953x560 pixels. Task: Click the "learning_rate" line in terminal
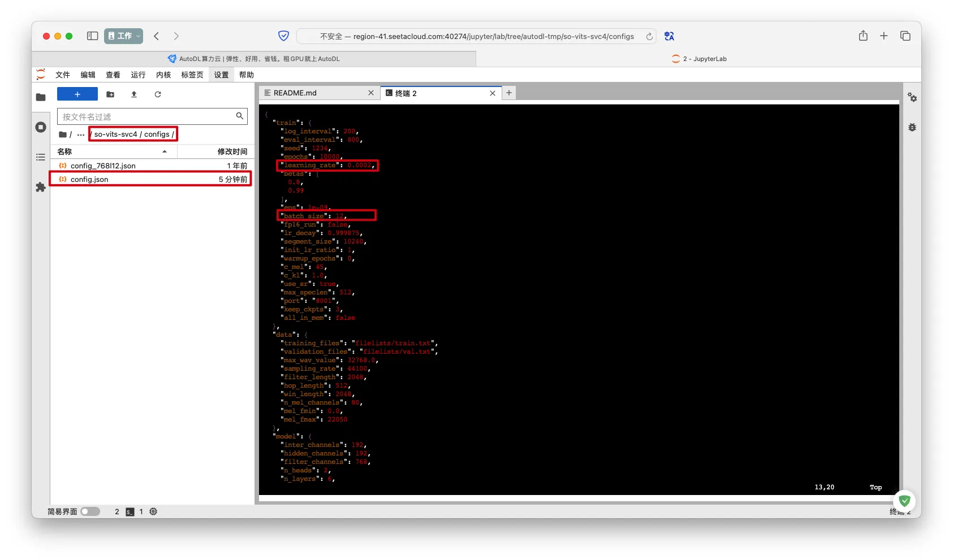[x=327, y=165]
